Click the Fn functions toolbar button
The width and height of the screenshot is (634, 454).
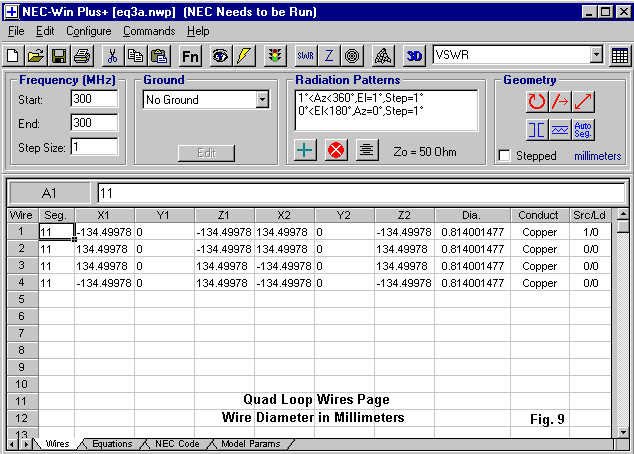point(190,55)
